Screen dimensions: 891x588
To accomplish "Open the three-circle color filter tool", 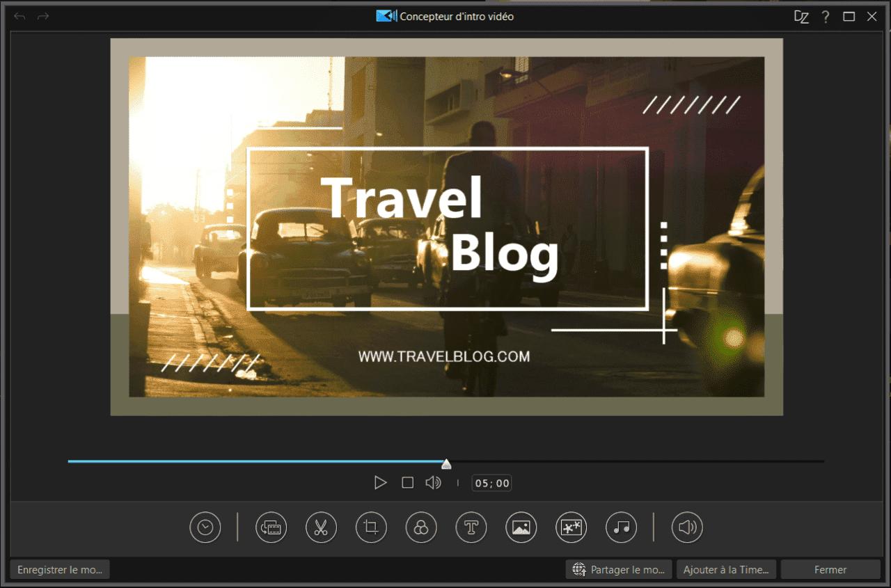I will point(421,527).
